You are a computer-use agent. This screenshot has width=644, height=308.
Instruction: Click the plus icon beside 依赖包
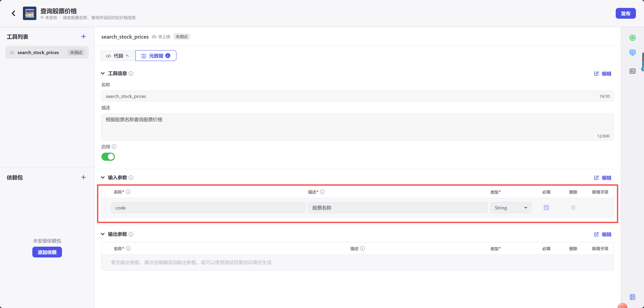tap(84, 177)
